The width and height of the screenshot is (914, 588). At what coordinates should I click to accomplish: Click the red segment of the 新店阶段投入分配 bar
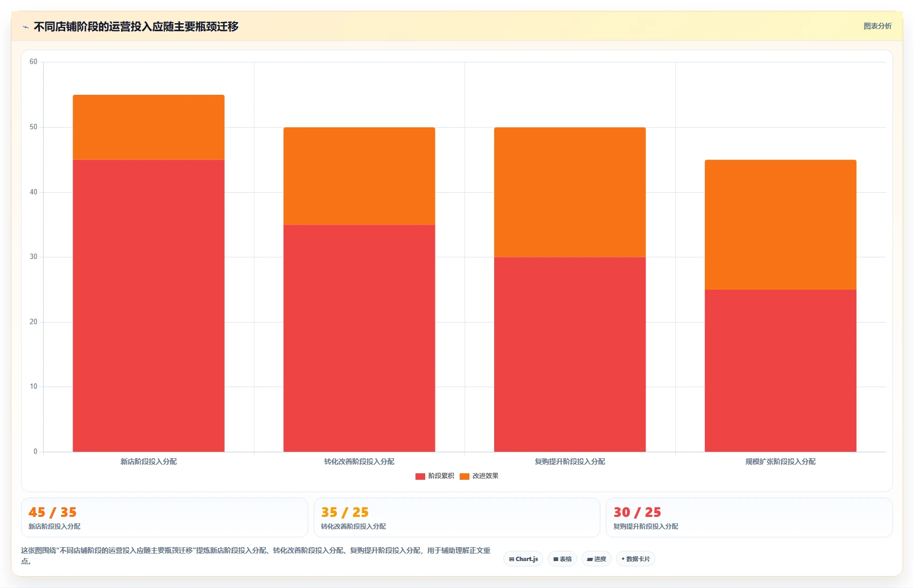(149, 306)
